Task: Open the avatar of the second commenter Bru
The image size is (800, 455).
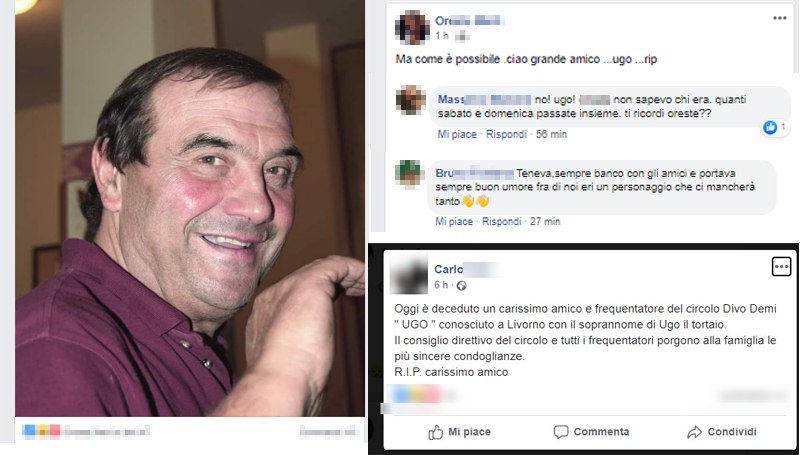Action: pos(410,174)
